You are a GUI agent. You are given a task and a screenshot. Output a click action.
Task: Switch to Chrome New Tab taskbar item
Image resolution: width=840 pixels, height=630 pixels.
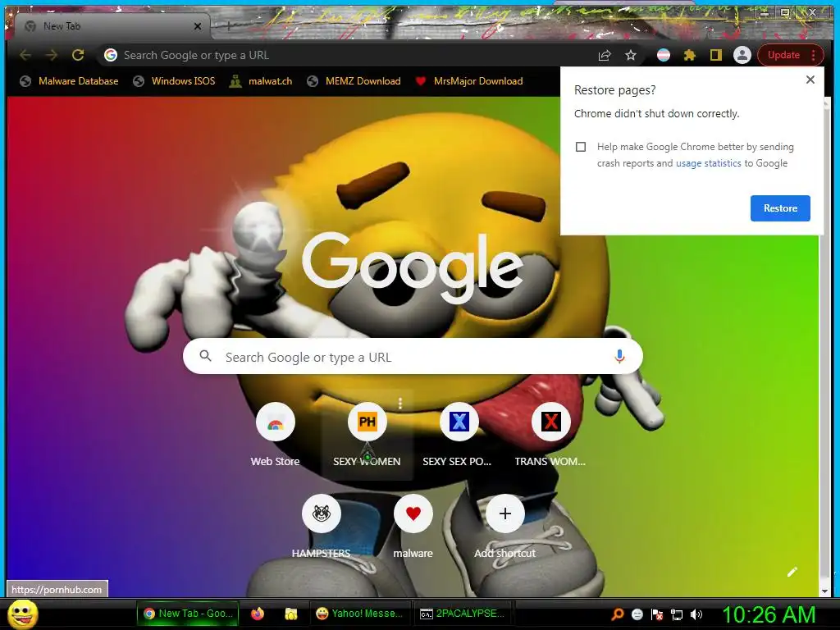coord(188,614)
